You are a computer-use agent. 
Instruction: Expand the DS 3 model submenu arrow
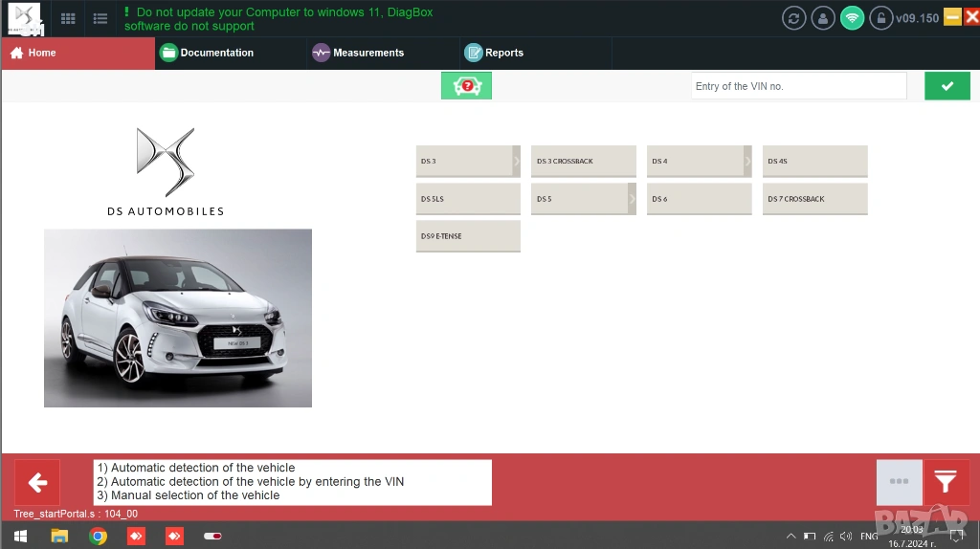tap(516, 161)
